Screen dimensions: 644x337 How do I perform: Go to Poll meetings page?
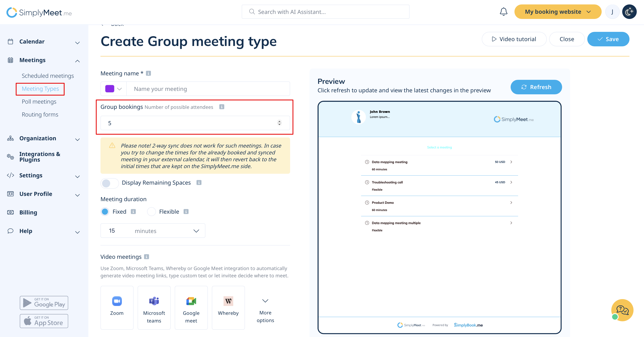pos(39,102)
